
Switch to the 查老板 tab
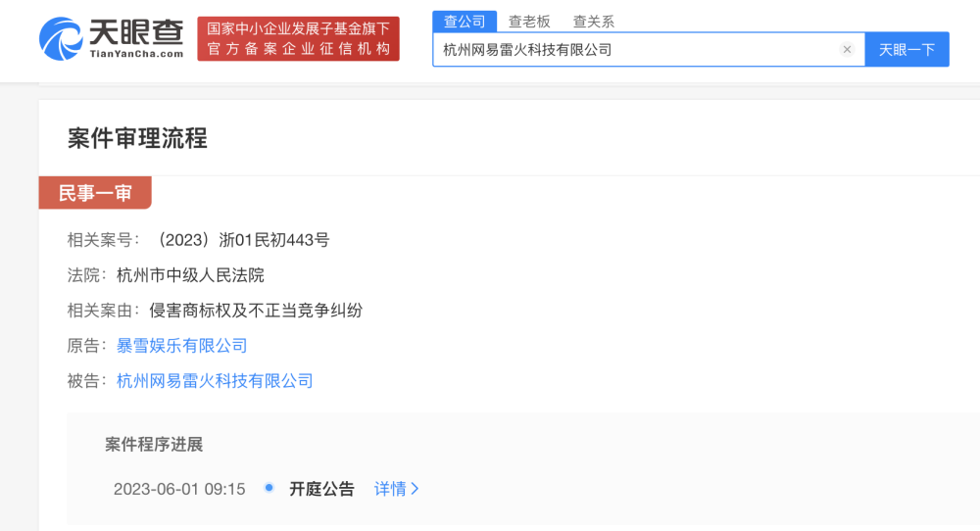[x=529, y=22]
